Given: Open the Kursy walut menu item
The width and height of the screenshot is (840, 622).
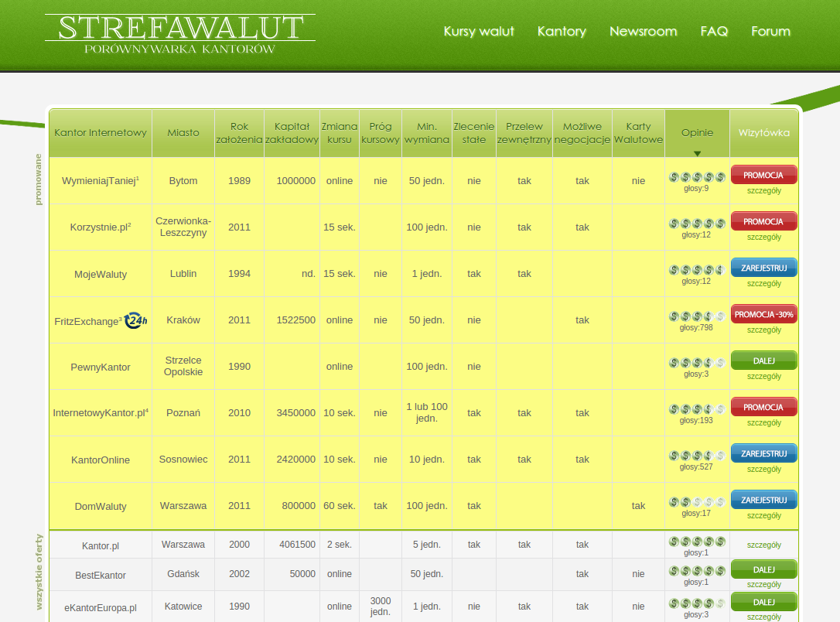Looking at the screenshot, I should tap(479, 31).
